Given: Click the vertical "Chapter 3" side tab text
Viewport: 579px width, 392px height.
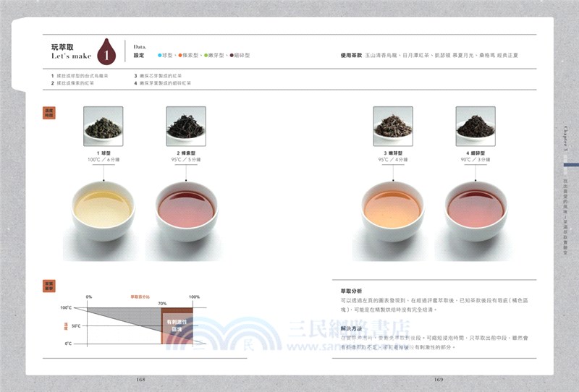Looking at the screenshot, I should [566, 138].
